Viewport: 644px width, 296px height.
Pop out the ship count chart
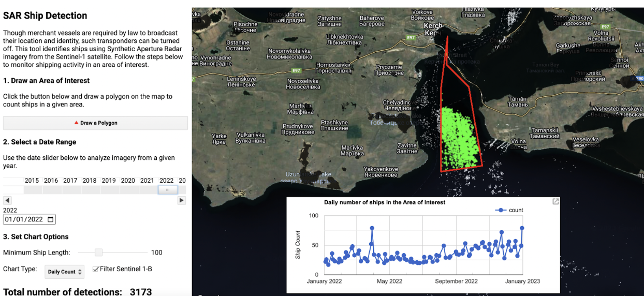tap(555, 201)
